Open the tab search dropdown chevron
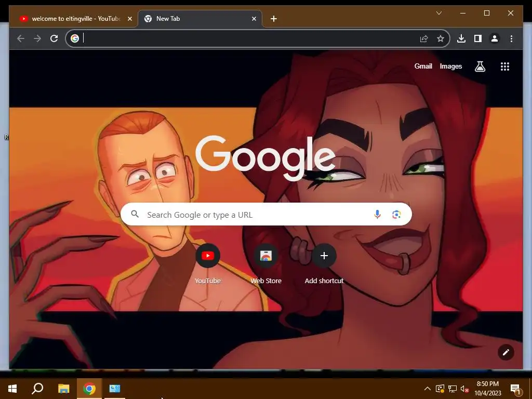 438,13
